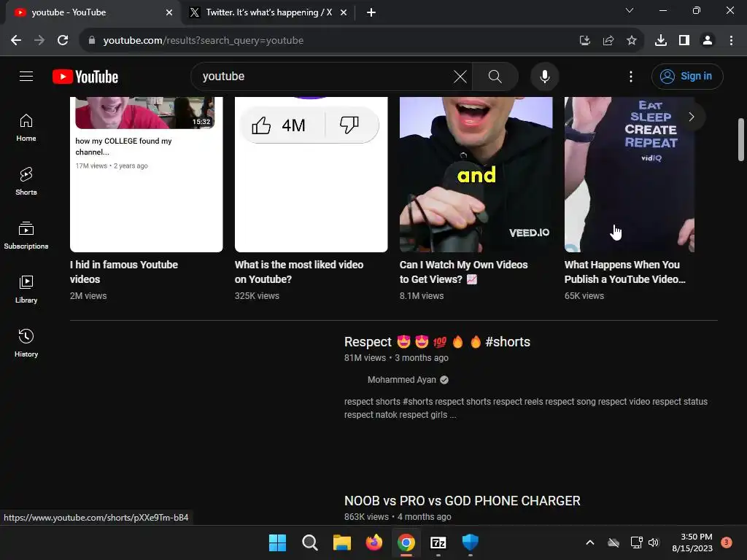Click the Eat Sleep Create Repeat shirt thumbnail
747x560 pixels.
click(630, 174)
